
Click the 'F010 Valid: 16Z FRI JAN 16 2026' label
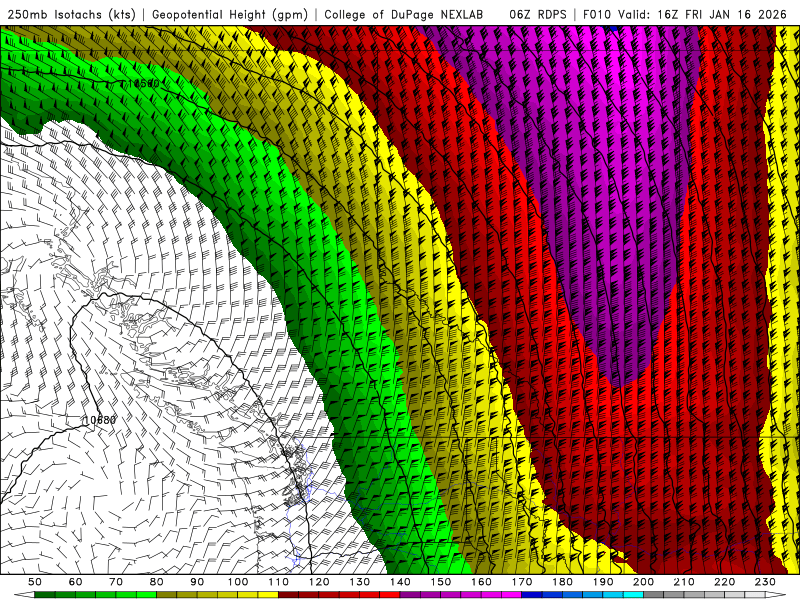(x=685, y=14)
